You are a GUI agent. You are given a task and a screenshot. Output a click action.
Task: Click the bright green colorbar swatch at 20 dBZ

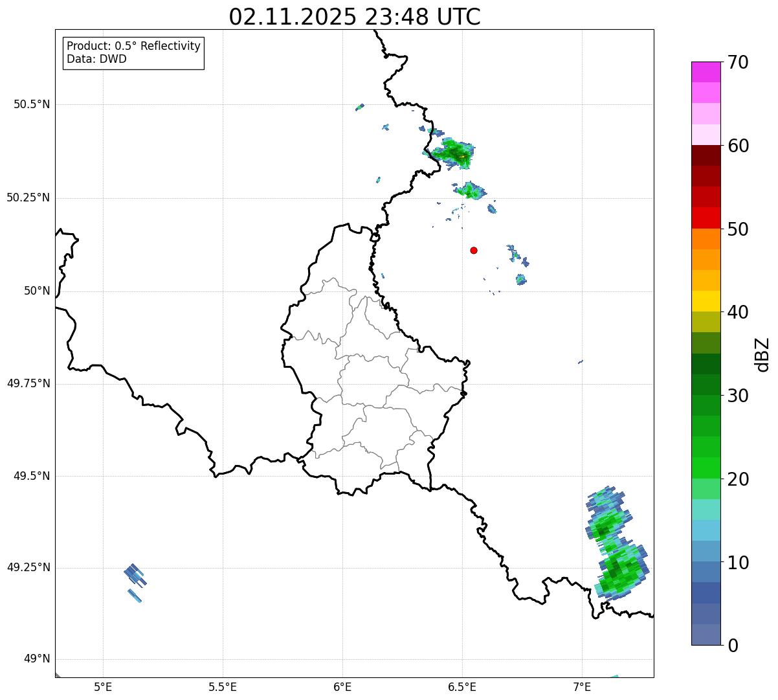[706, 468]
